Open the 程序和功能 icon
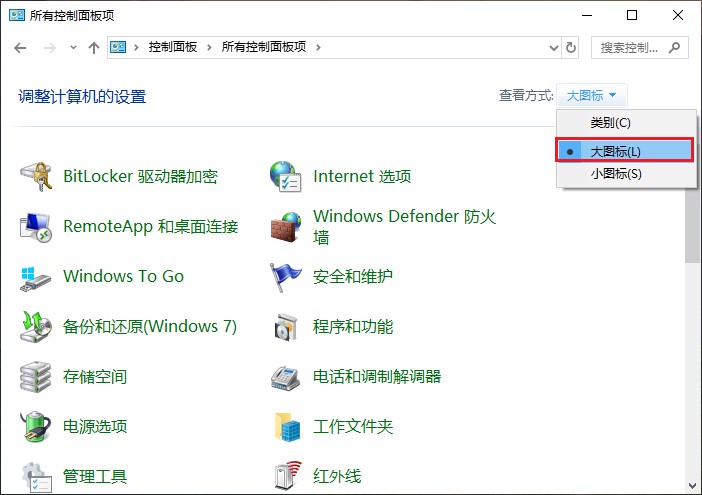 point(286,327)
